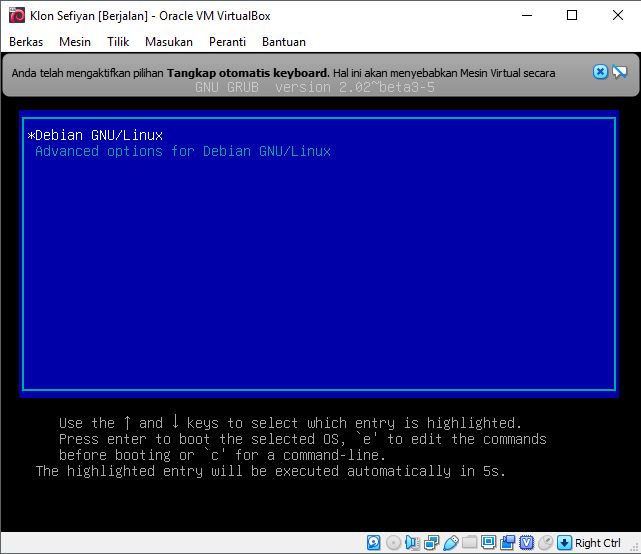Open the Tilik menu
Image resolution: width=641 pixels, height=554 pixels.
coord(118,42)
